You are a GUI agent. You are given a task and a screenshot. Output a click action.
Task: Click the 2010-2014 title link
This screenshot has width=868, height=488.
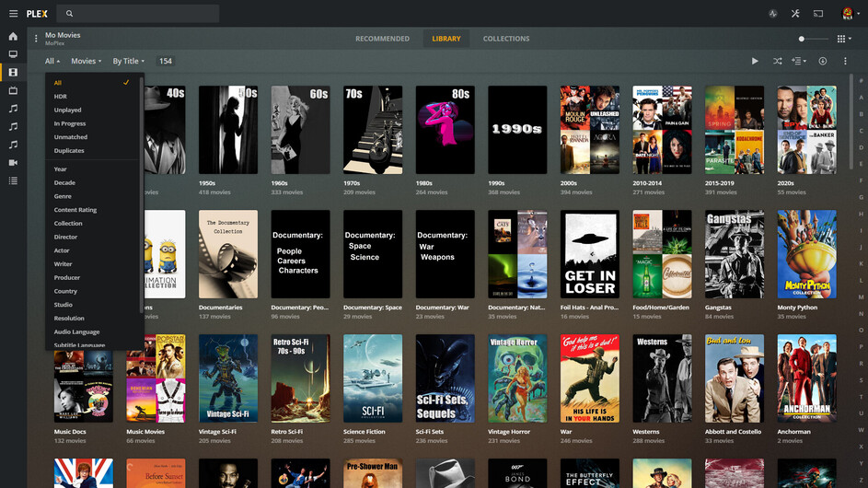[649, 183]
